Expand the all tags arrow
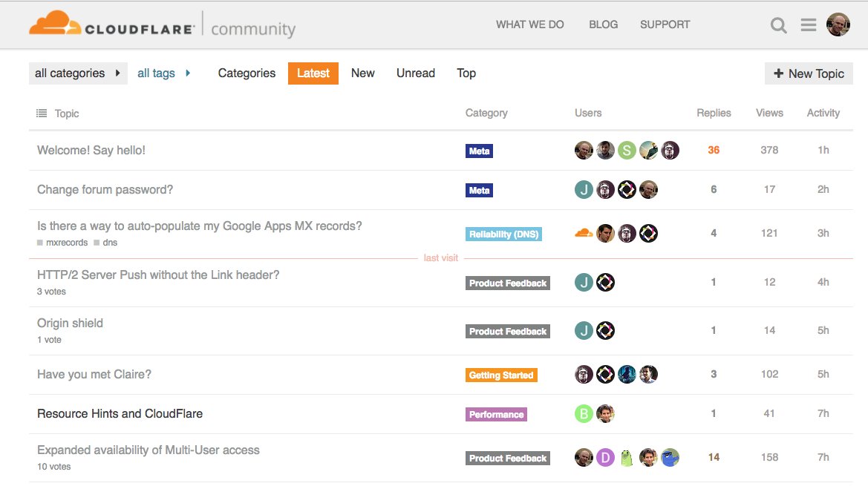Viewport: 868px width, 486px height. 188,73
